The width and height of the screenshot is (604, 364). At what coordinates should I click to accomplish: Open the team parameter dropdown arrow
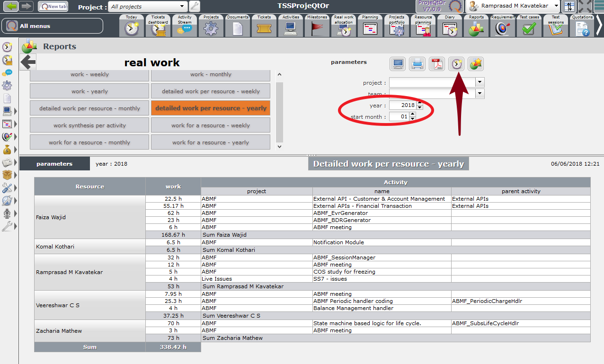tap(480, 94)
